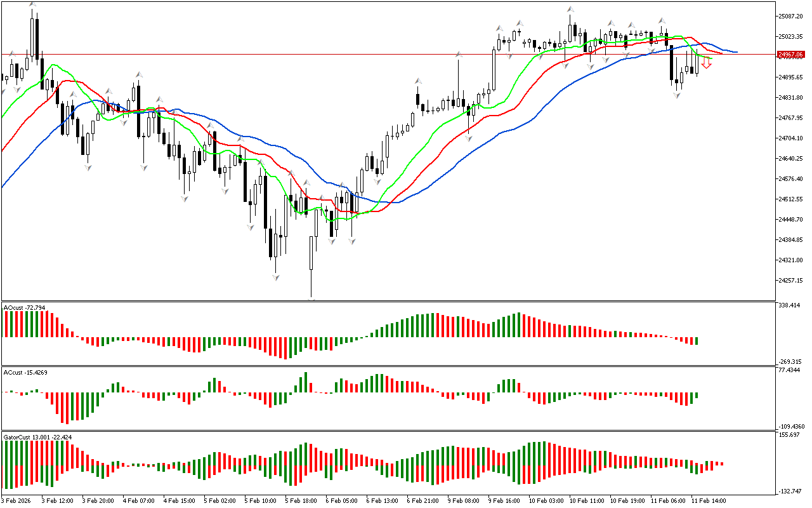Click the 25087.20 price axis label

[790, 16]
